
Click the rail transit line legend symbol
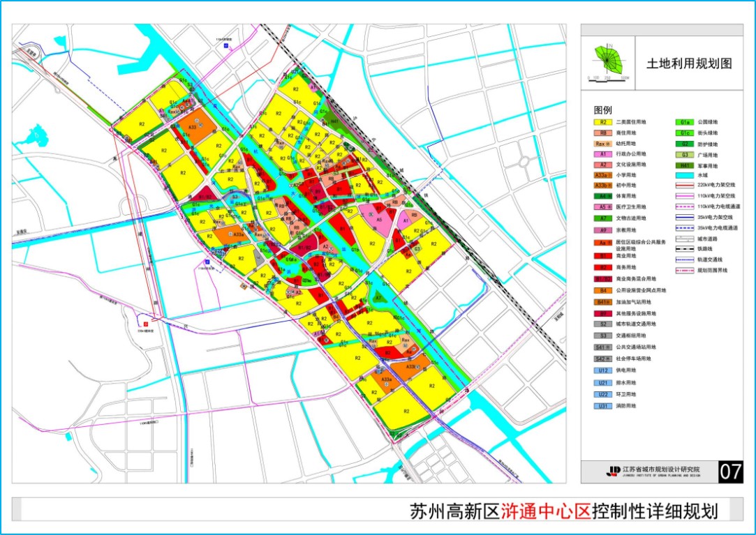point(685,259)
